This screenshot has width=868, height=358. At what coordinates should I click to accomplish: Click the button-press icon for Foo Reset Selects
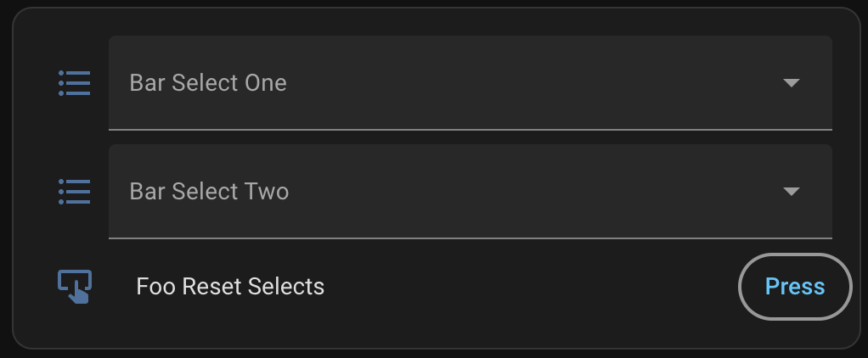[75, 287]
